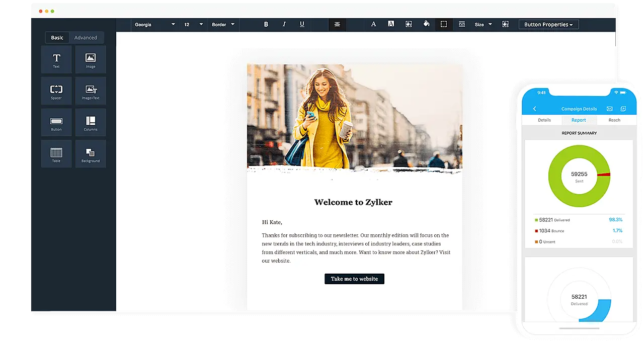Open the Background element tool
Image resolution: width=644 pixels, height=342 pixels.
click(x=90, y=153)
